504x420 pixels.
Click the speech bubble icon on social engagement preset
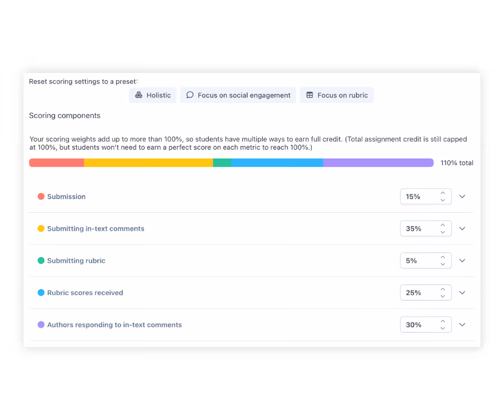pyautogui.click(x=189, y=95)
